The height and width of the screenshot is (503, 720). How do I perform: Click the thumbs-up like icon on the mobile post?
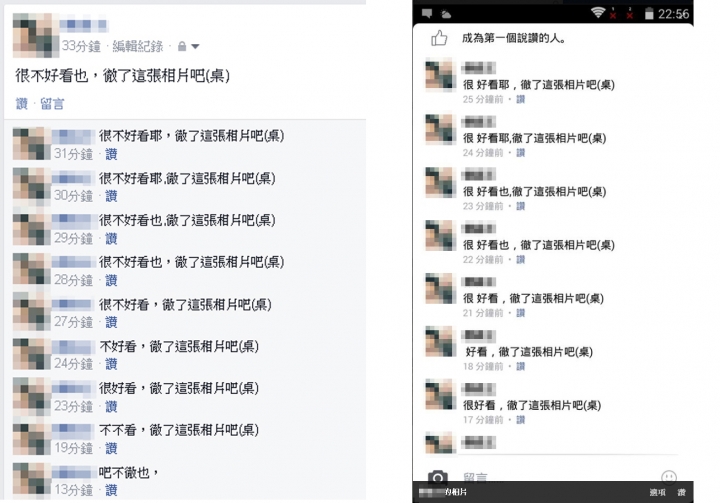pyautogui.click(x=439, y=38)
